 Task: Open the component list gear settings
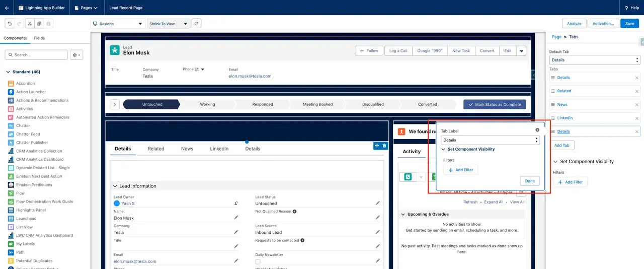coord(77,55)
